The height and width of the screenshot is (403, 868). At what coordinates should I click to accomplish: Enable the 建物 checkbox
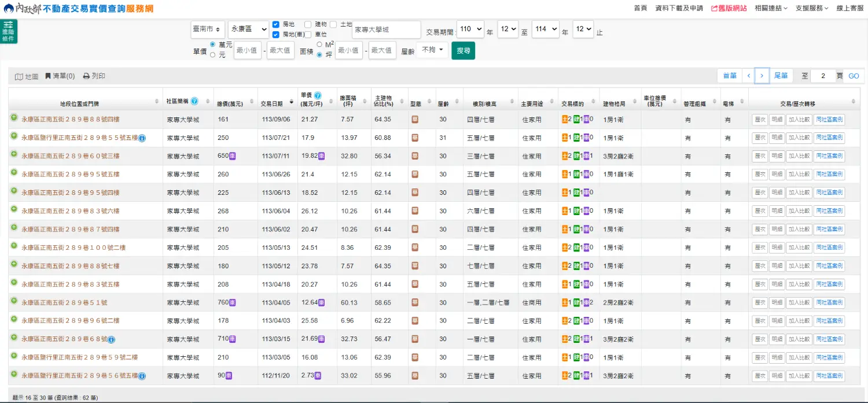pos(308,24)
